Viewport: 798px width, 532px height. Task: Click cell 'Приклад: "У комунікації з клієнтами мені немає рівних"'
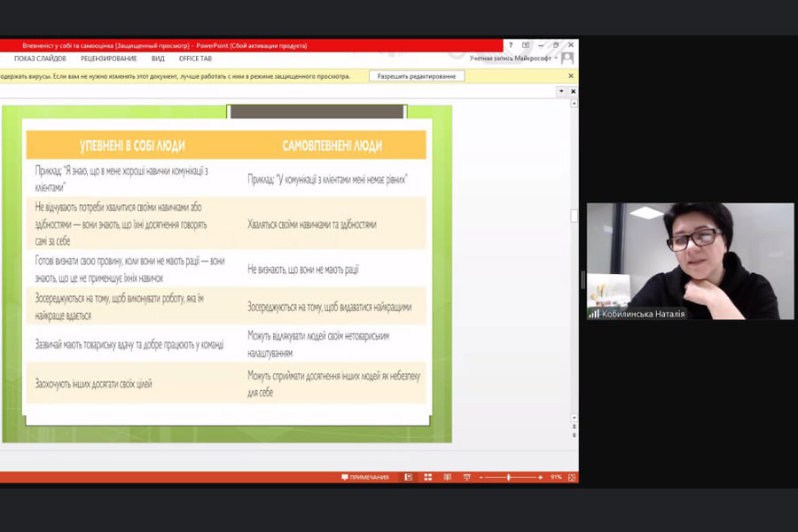[x=332, y=179]
